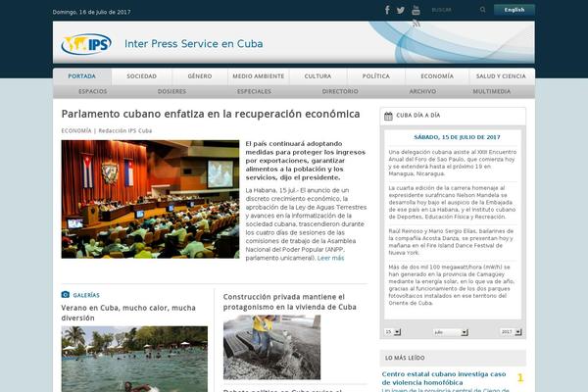Open Directorio in the secondary menu
Screen dimensions: 588x392
click(340, 91)
